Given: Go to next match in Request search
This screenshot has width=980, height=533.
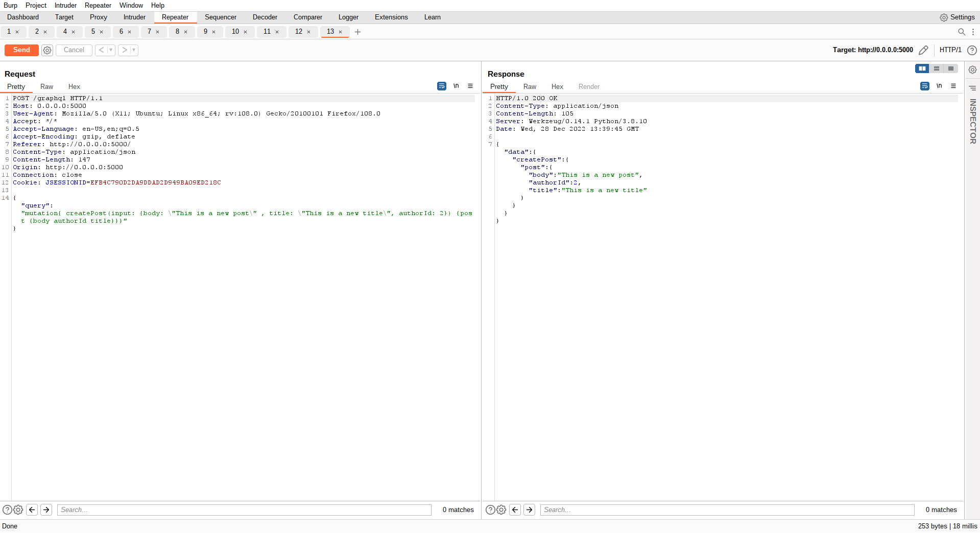Looking at the screenshot, I should (46, 509).
